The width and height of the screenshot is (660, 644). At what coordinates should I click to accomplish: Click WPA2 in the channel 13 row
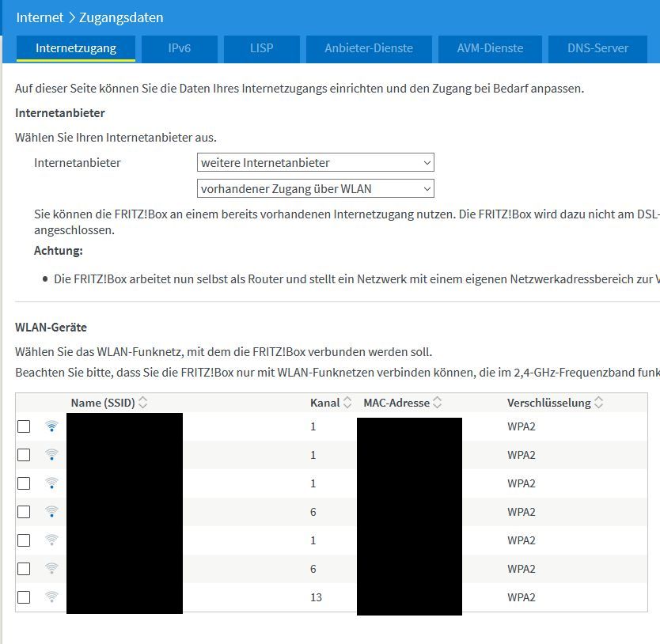pyautogui.click(x=521, y=597)
